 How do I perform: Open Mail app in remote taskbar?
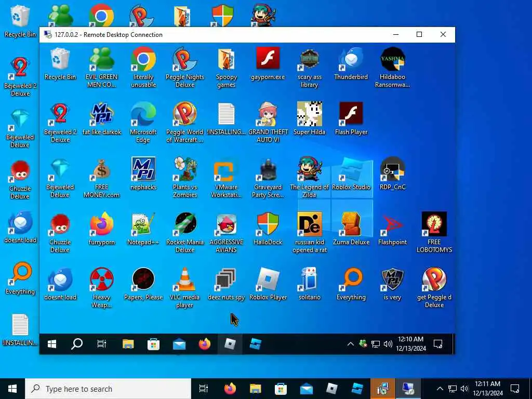tap(179, 344)
